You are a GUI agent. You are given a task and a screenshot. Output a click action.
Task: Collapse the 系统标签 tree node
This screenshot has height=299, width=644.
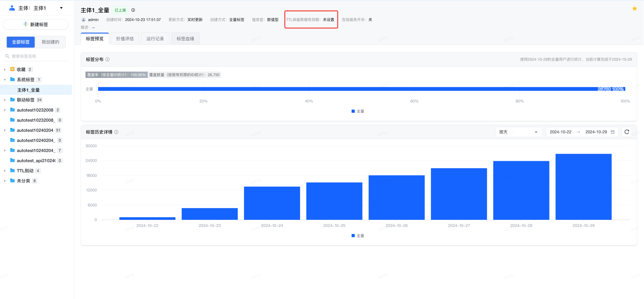pos(5,80)
